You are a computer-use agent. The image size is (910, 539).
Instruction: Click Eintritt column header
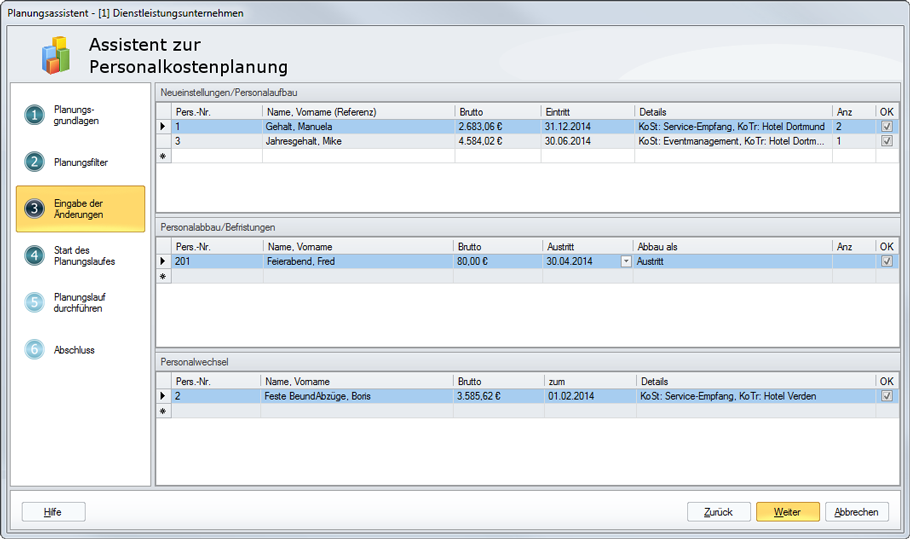[x=587, y=112]
